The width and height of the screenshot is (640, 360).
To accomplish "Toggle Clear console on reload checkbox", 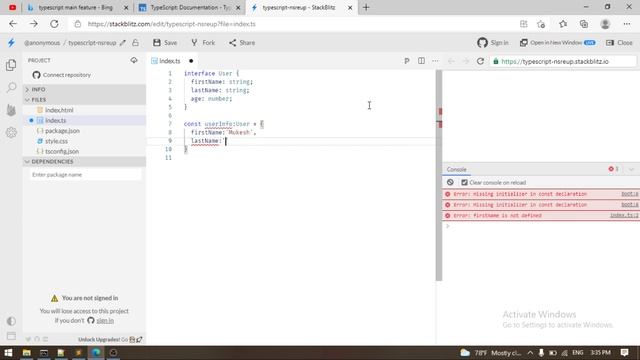I will [464, 182].
